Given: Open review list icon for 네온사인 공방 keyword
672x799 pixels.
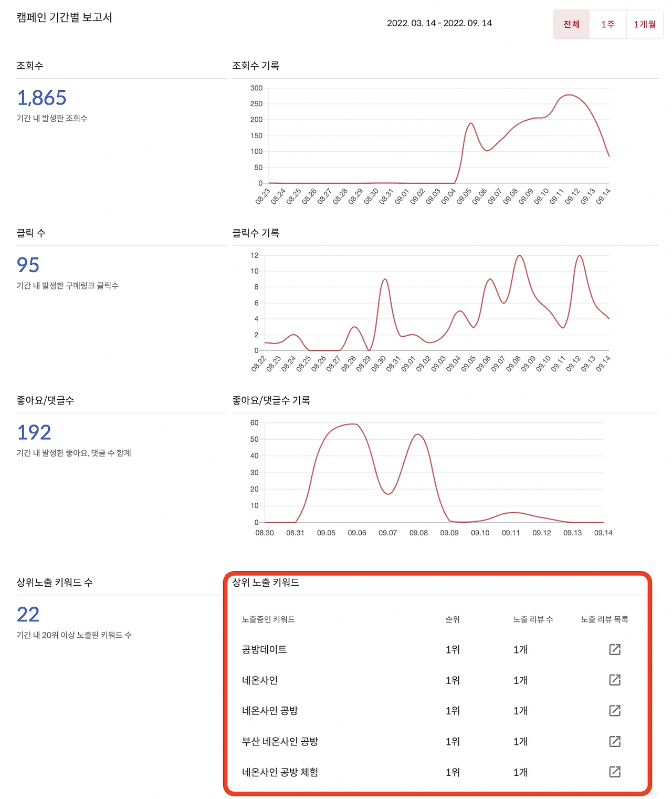Looking at the screenshot, I should click(615, 711).
